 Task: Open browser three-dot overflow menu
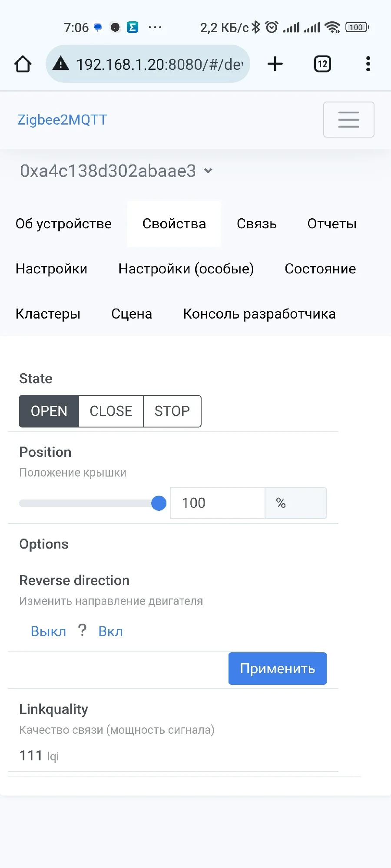click(368, 64)
